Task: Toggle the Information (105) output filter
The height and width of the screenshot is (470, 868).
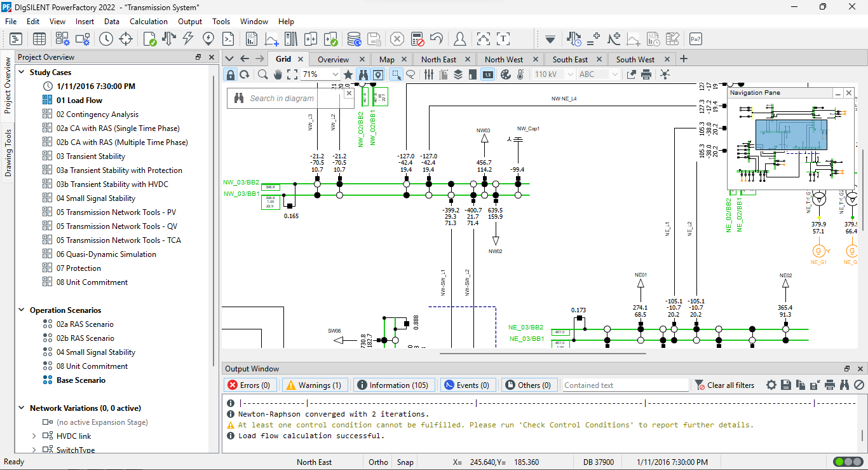Action: pos(393,385)
